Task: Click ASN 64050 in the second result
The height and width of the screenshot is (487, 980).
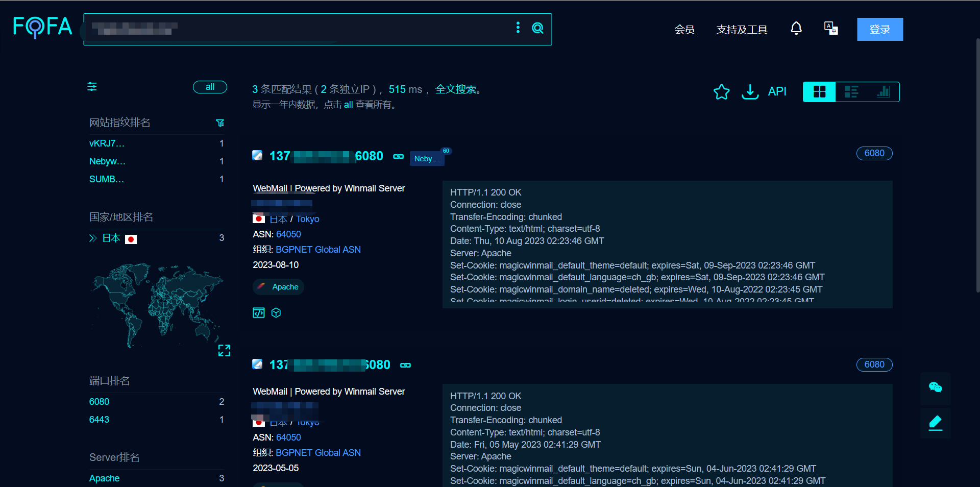Action: point(288,437)
